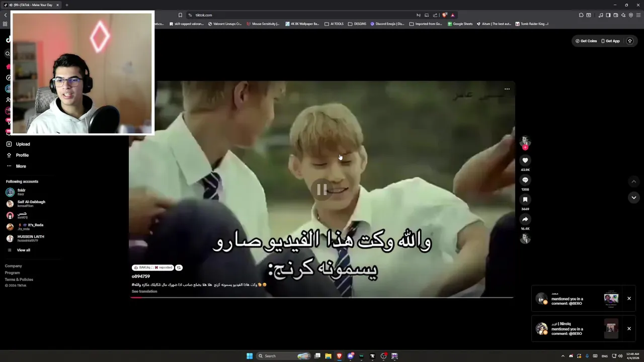
Task: Open the Brave Shields lion icon
Action: 444,15
